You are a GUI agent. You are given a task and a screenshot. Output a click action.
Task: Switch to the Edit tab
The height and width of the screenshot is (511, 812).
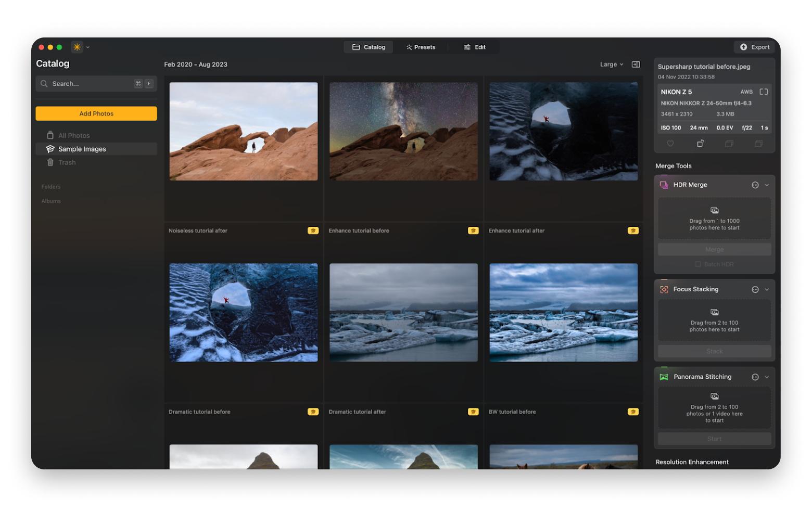pyautogui.click(x=475, y=47)
